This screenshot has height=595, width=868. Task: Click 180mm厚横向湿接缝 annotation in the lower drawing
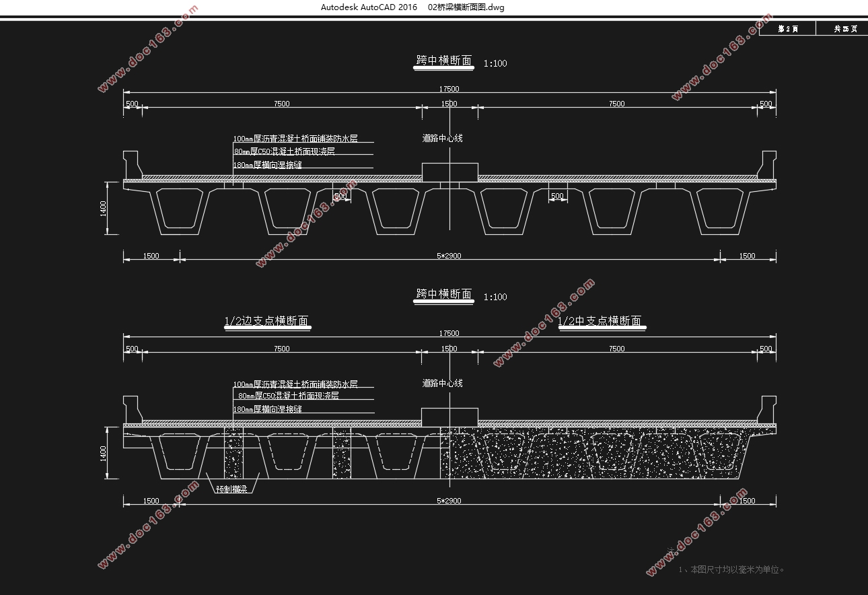pyautogui.click(x=267, y=409)
